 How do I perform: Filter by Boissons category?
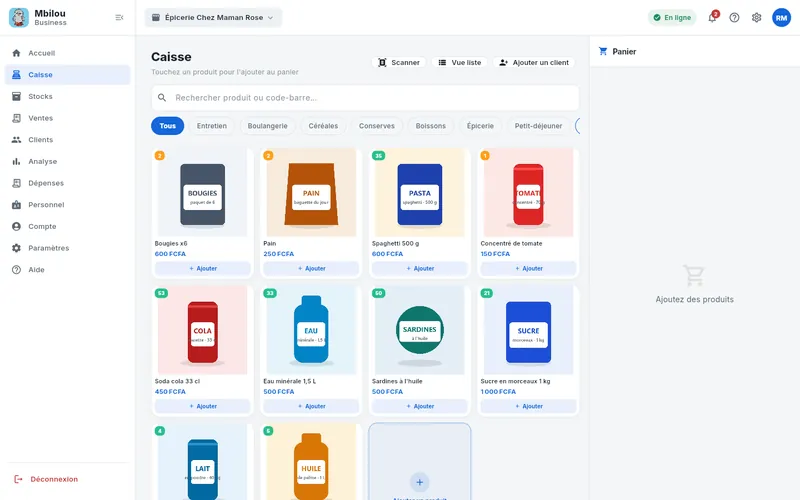pyautogui.click(x=431, y=126)
